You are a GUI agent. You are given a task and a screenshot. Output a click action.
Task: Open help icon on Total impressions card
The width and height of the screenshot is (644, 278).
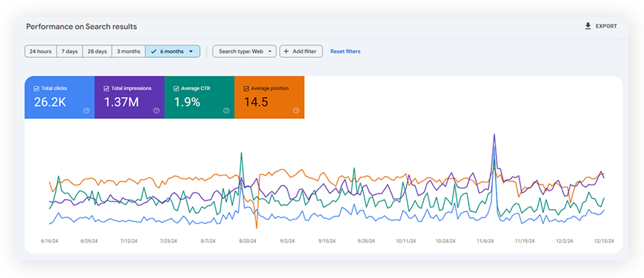point(156,110)
